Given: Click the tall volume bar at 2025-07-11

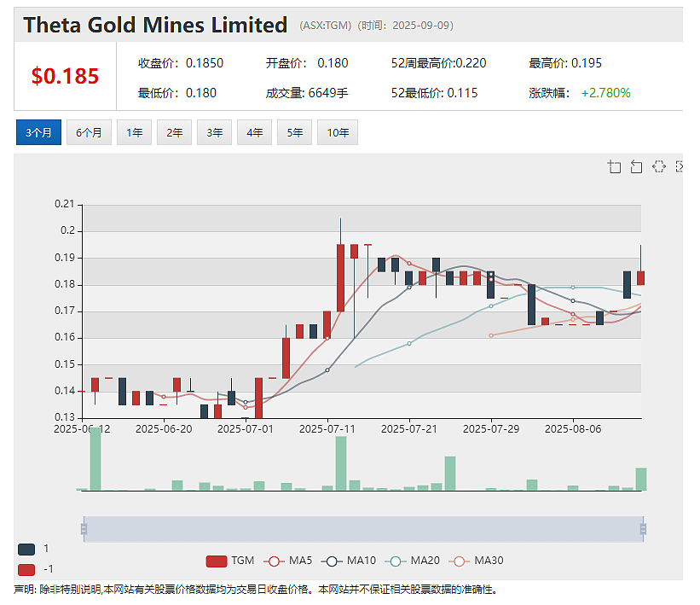Looking at the screenshot, I should tap(341, 463).
